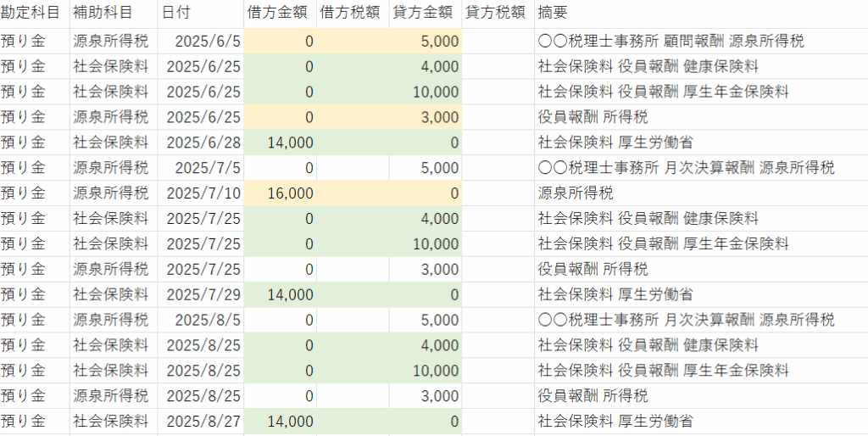The height and width of the screenshot is (436, 868).
Task: Select the 14,000 debit on 2025/8/27 row
Action: tap(290, 422)
